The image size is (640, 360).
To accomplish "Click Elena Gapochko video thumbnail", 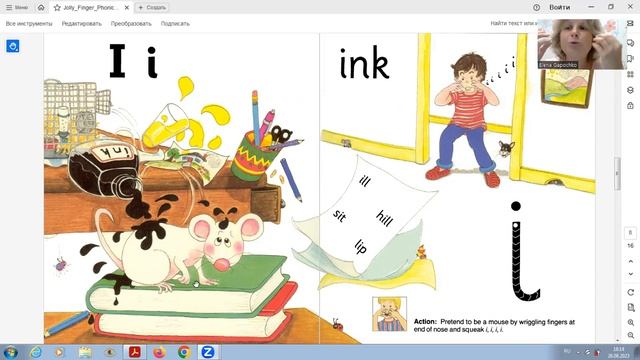I will [580, 44].
